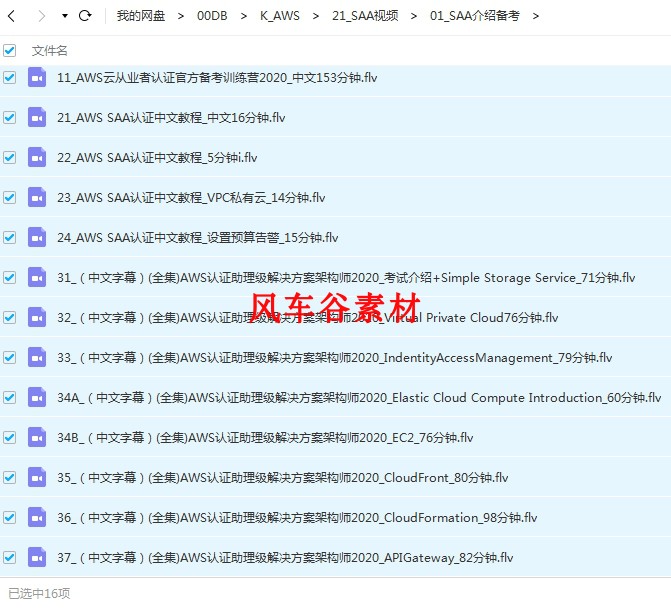Image resolution: width=671 pixels, height=609 pixels.
Task: Navigate to 21_SAA视频 breadcrumb folder
Action: [x=365, y=16]
